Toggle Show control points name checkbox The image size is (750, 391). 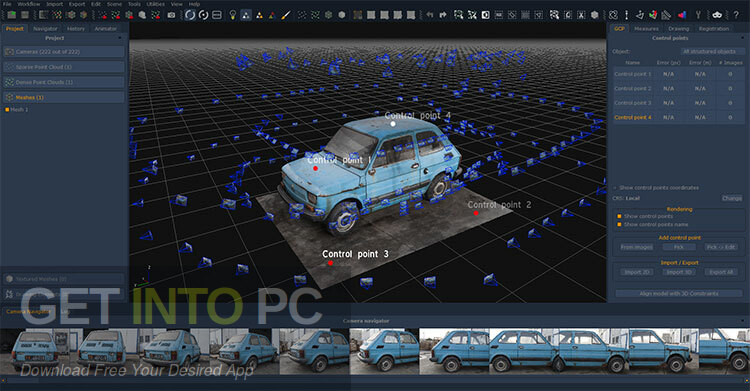619,224
